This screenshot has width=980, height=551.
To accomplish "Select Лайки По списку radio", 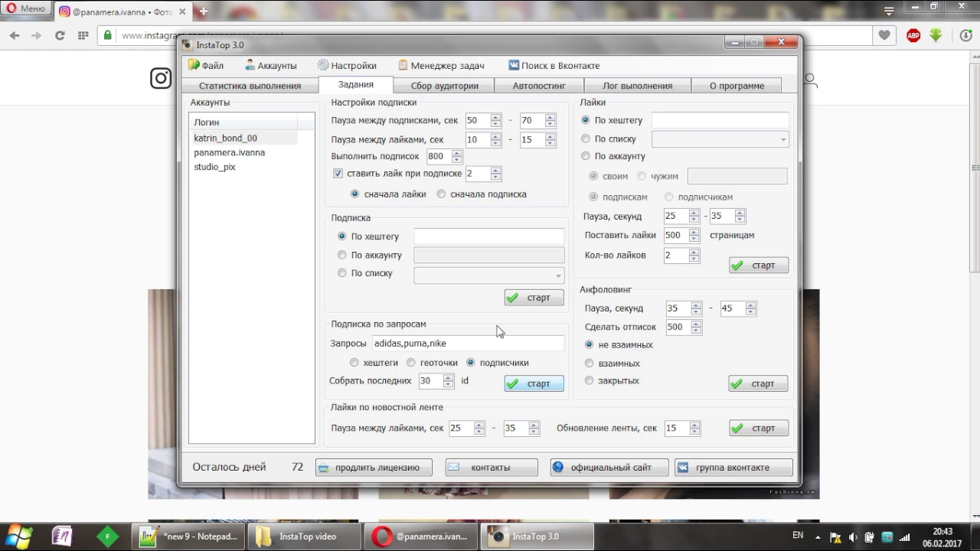I will click(586, 139).
